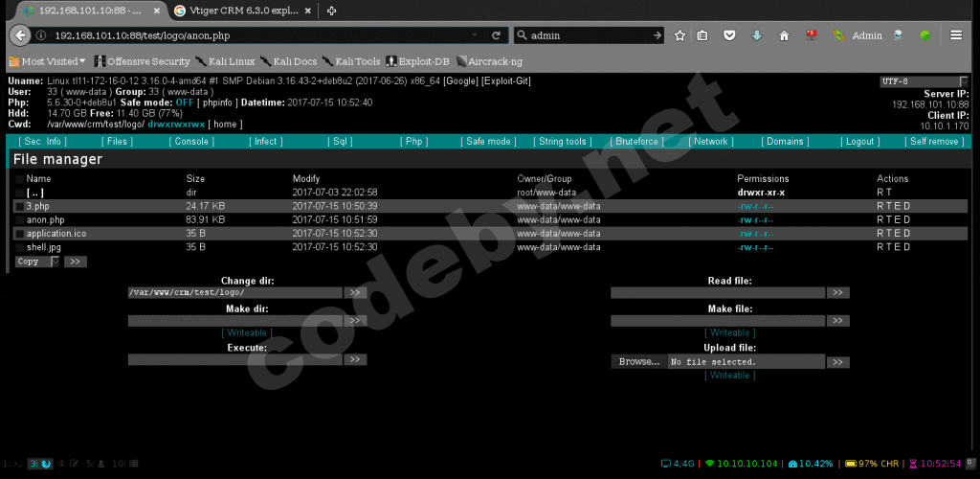Open the [ .. ] parent directory
Image resolution: width=980 pixels, height=479 pixels.
point(35,193)
